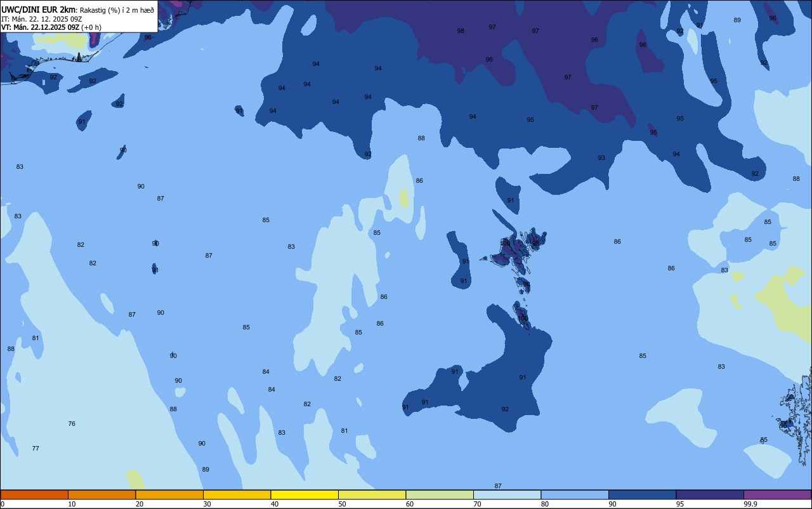Click the '10' tick label on color scale
Viewport: 812px width, 509px height.
click(x=72, y=504)
